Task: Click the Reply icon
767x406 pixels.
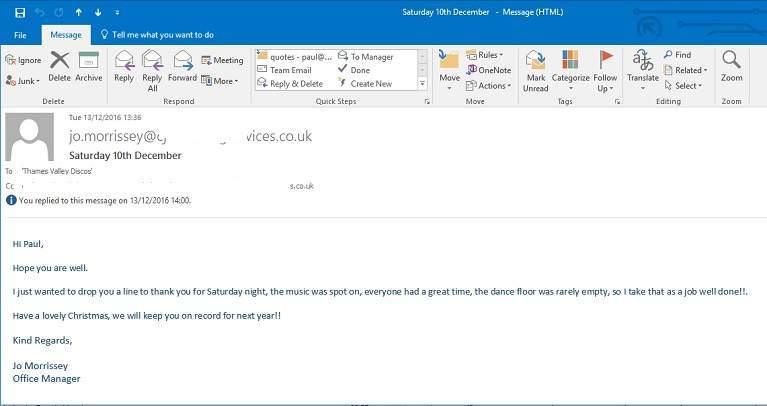Action: click(x=124, y=66)
